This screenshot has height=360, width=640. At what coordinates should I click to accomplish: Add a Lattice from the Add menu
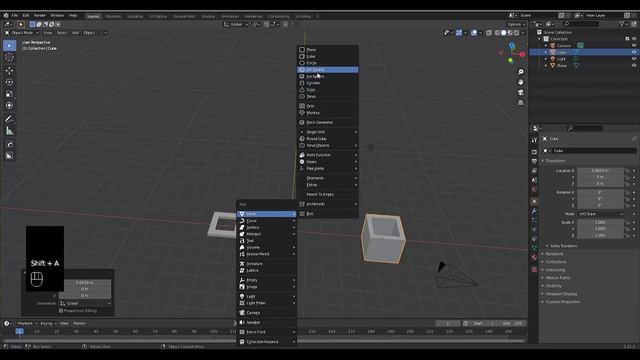click(x=267, y=271)
